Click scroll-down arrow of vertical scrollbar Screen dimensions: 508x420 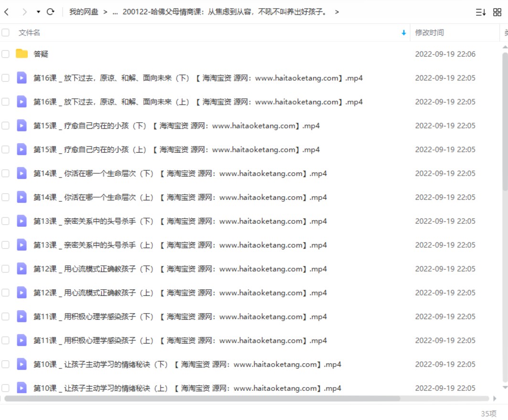[505, 388]
